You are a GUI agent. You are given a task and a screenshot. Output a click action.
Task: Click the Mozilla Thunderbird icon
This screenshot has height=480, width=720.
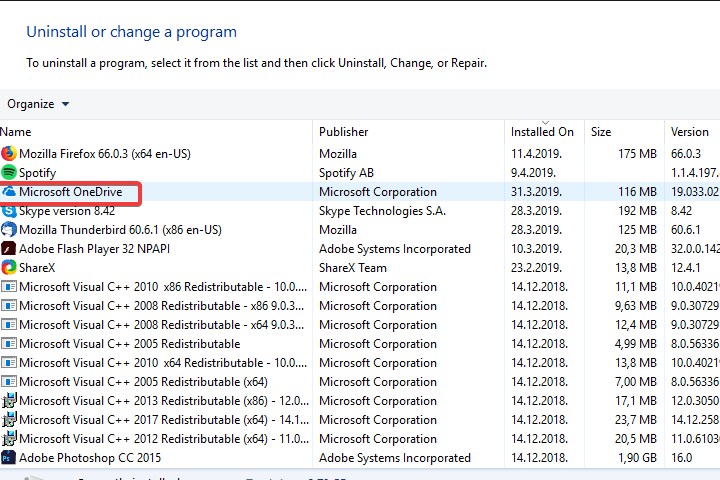point(9,230)
